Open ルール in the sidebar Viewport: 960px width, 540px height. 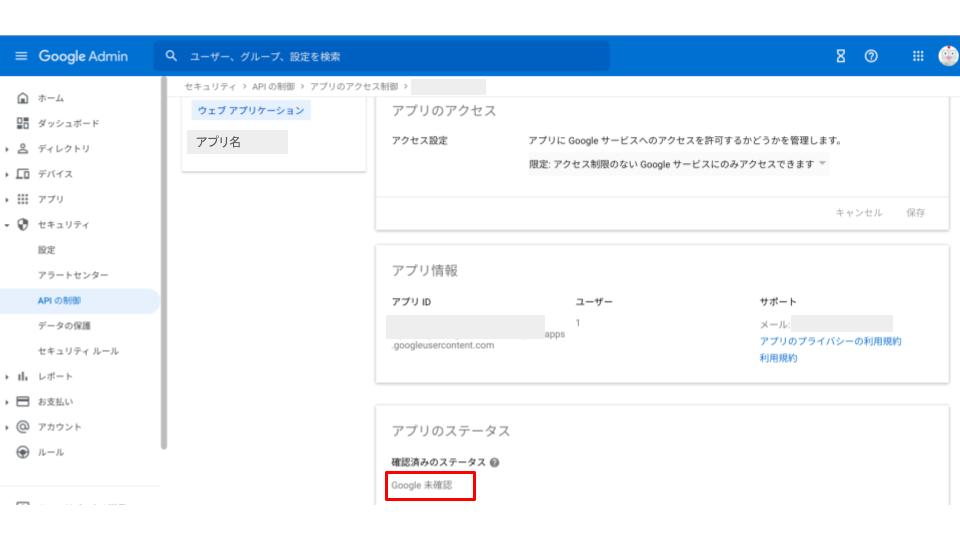point(51,452)
